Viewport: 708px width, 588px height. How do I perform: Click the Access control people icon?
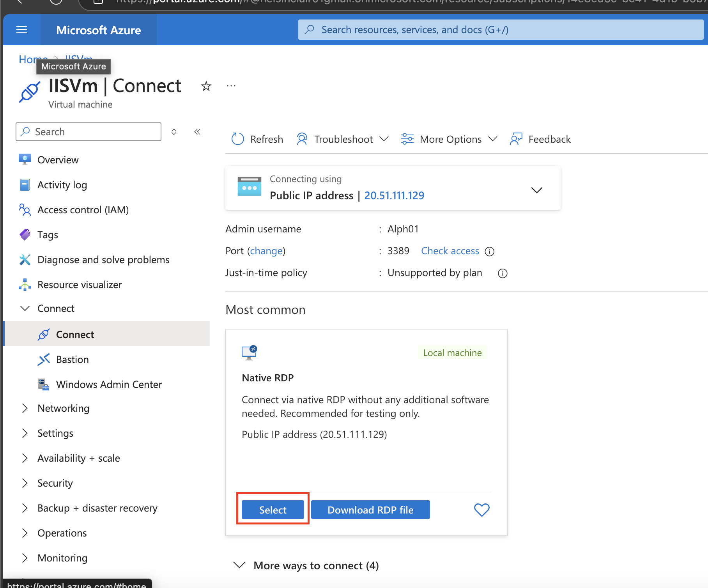pos(25,210)
